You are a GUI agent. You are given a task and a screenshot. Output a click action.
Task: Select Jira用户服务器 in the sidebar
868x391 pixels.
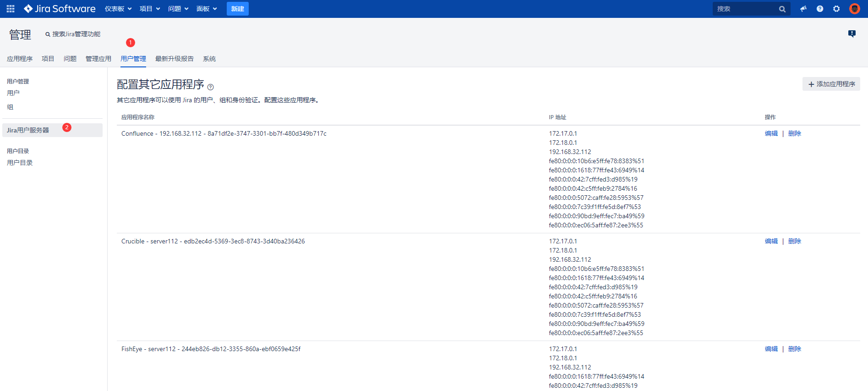tap(52, 130)
